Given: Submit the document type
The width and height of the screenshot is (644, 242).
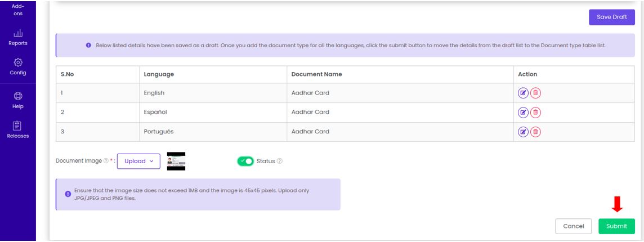Looking at the screenshot, I should pyautogui.click(x=616, y=226).
